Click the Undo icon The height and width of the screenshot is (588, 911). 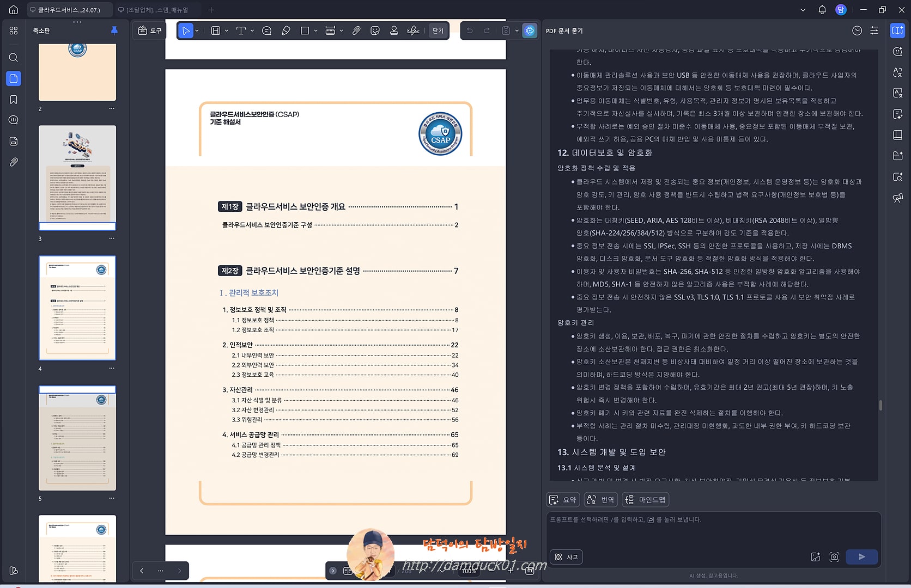(x=469, y=30)
